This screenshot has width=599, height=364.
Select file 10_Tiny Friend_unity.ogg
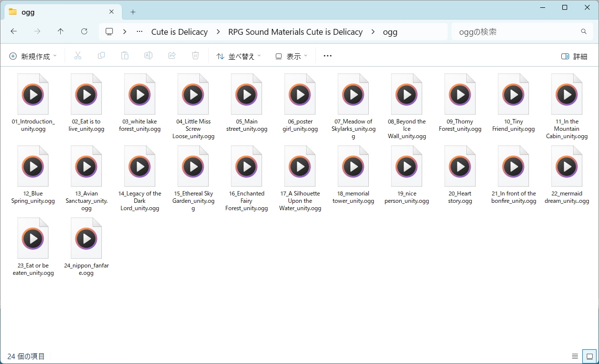coord(514,103)
